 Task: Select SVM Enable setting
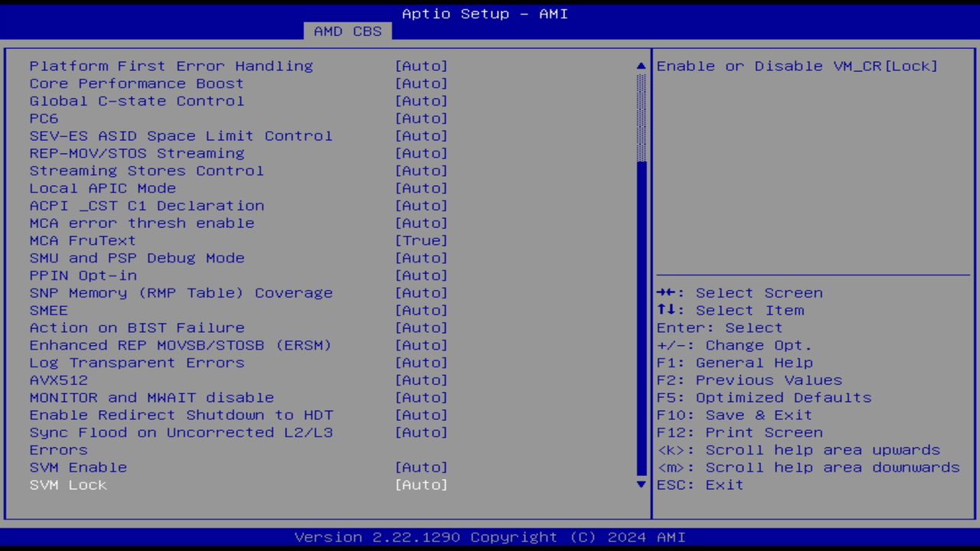tap(78, 468)
